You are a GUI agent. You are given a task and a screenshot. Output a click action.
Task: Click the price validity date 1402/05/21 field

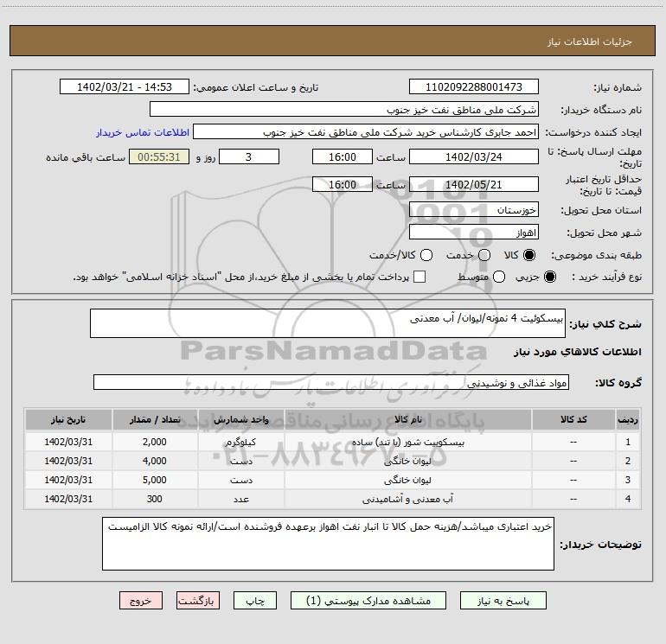(474, 184)
